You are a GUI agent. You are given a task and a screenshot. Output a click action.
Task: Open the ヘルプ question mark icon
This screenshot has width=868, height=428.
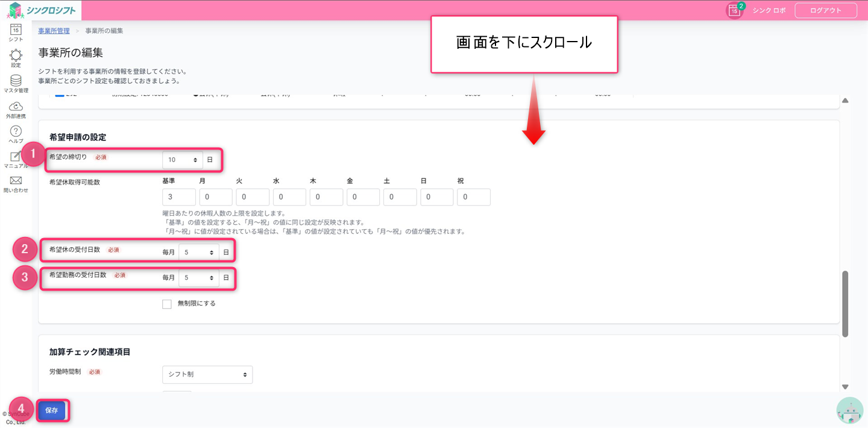tap(16, 131)
